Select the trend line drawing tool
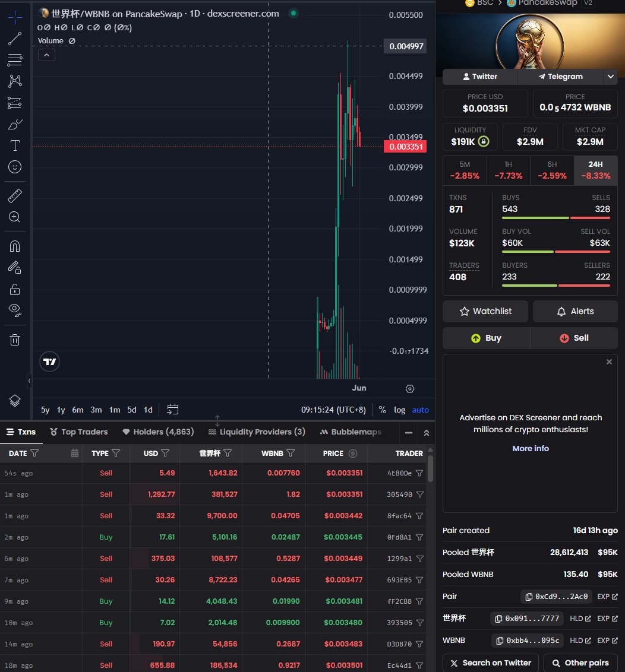This screenshot has height=672, width=625. point(15,39)
